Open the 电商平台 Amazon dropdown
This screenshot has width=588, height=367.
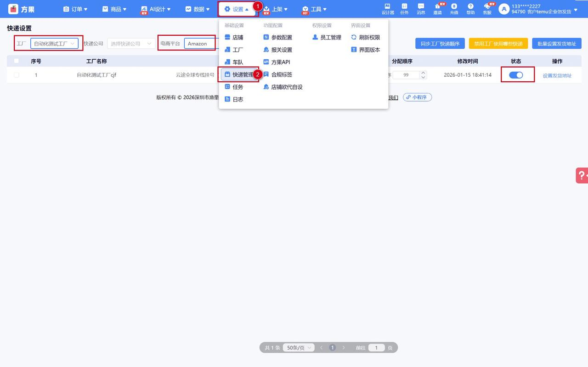(x=200, y=44)
